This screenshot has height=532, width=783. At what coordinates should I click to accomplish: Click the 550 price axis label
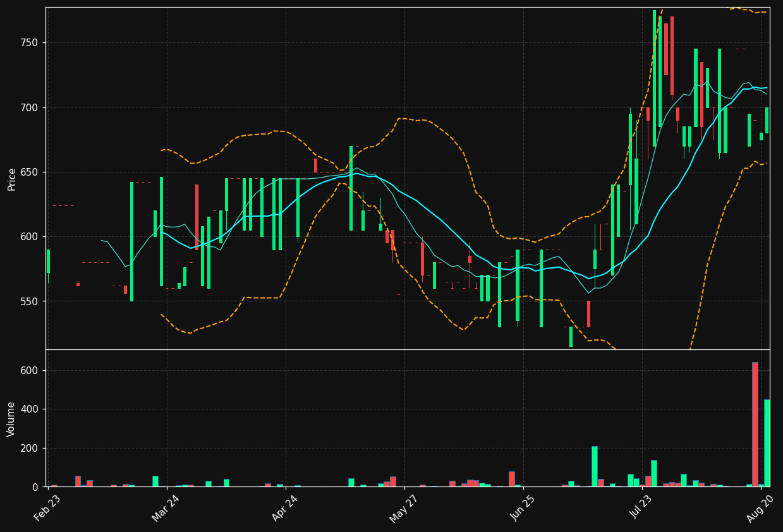click(x=29, y=301)
